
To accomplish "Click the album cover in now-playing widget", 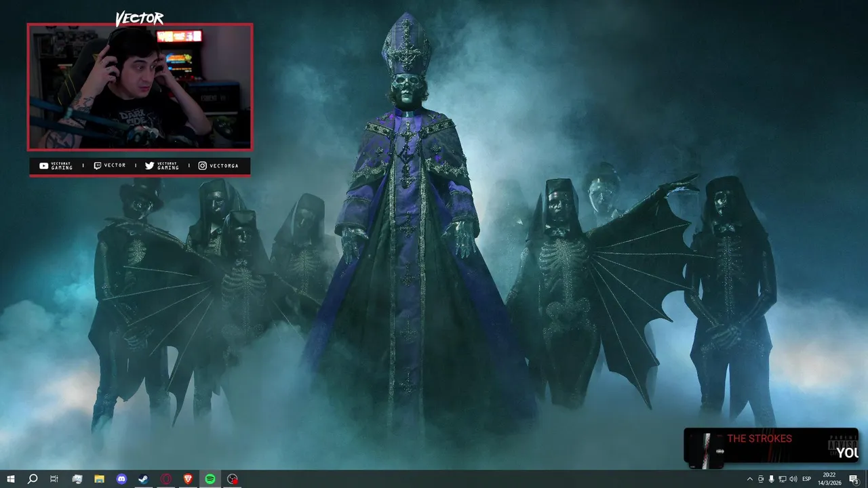I will 705,449.
